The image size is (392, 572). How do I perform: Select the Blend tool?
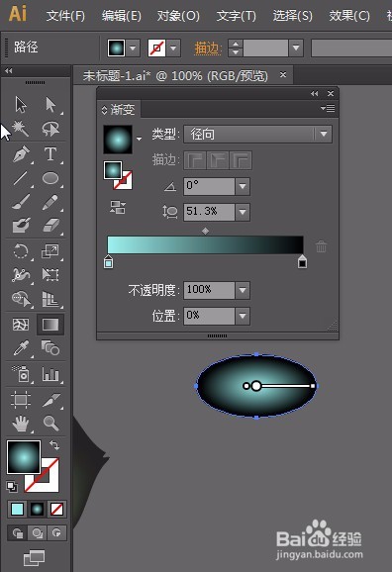point(50,348)
